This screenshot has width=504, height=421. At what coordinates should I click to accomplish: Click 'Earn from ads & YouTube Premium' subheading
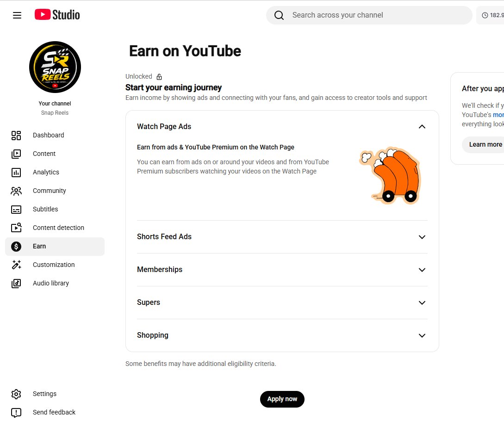(216, 147)
